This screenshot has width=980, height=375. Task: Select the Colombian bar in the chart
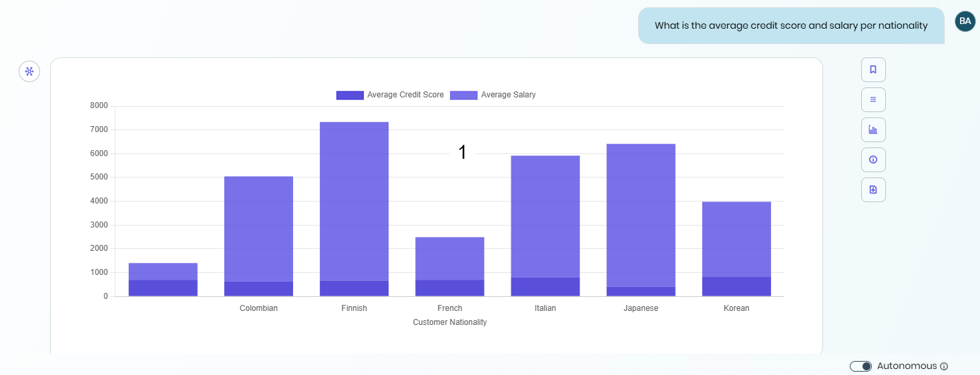(258, 227)
